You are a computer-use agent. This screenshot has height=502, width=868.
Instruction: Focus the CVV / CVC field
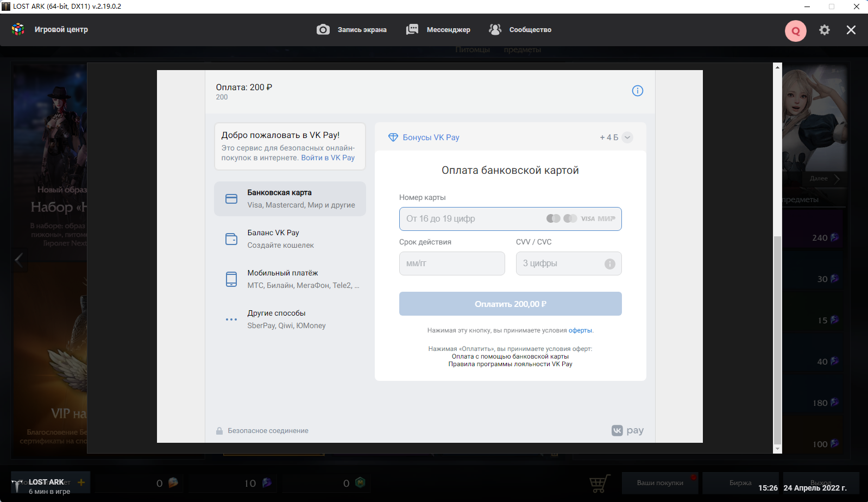click(x=569, y=263)
